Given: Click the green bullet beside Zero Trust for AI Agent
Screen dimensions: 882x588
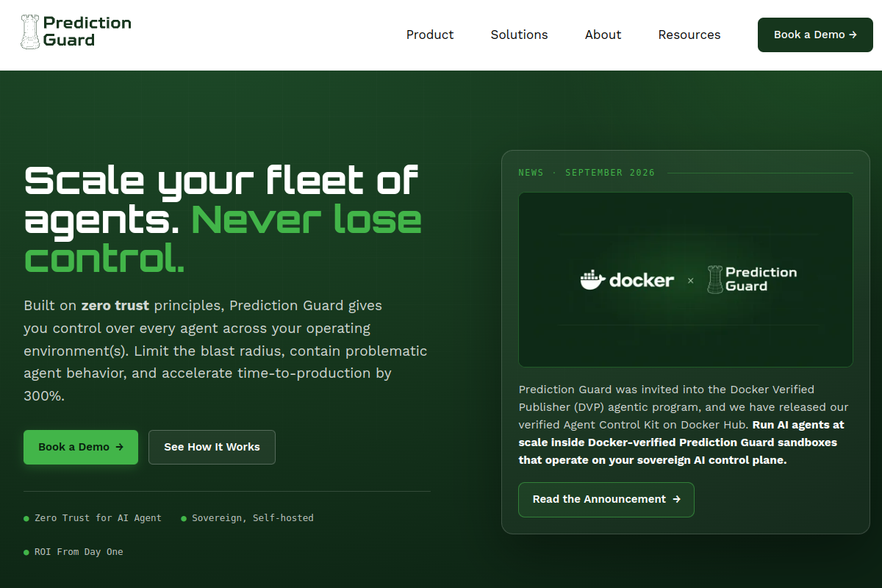Looking at the screenshot, I should point(26,519).
